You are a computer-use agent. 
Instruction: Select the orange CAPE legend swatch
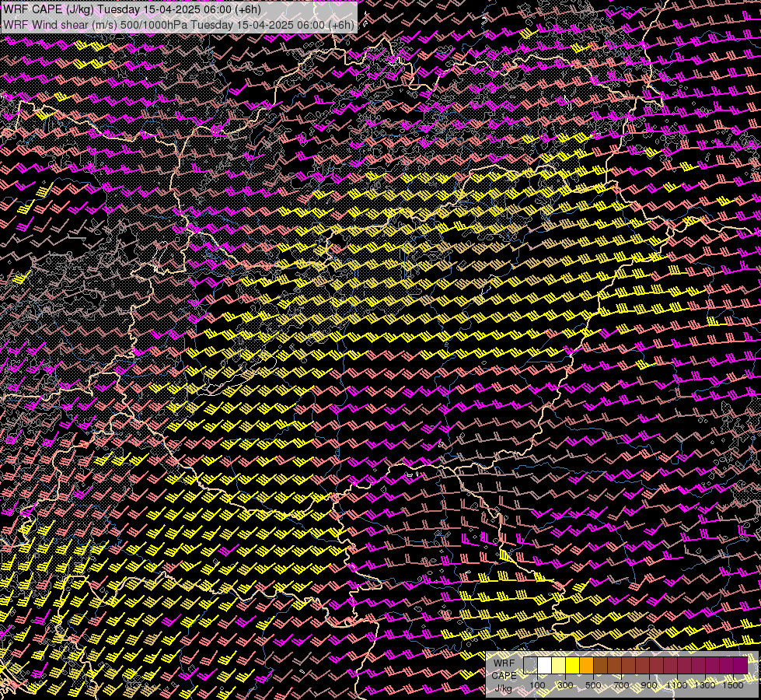pos(586,665)
